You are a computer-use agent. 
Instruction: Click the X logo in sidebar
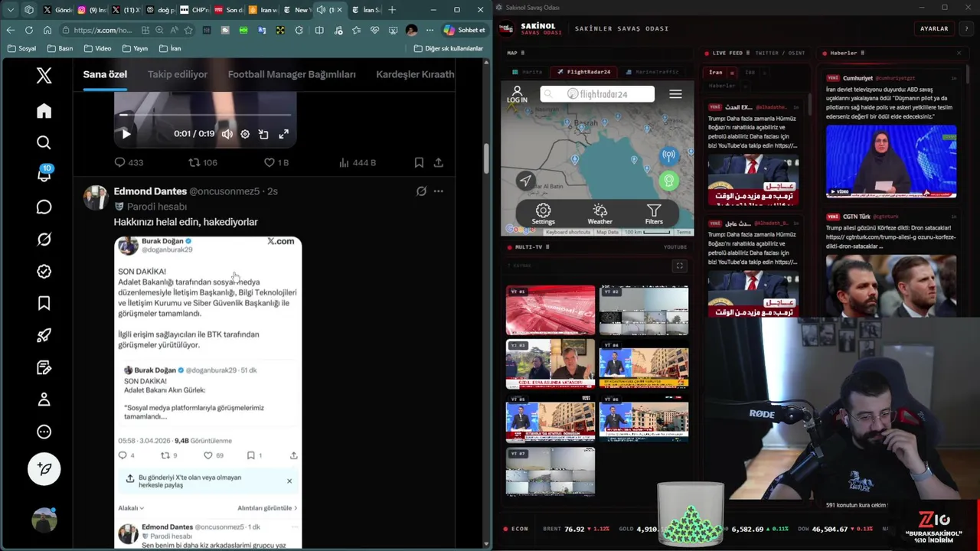click(x=44, y=75)
